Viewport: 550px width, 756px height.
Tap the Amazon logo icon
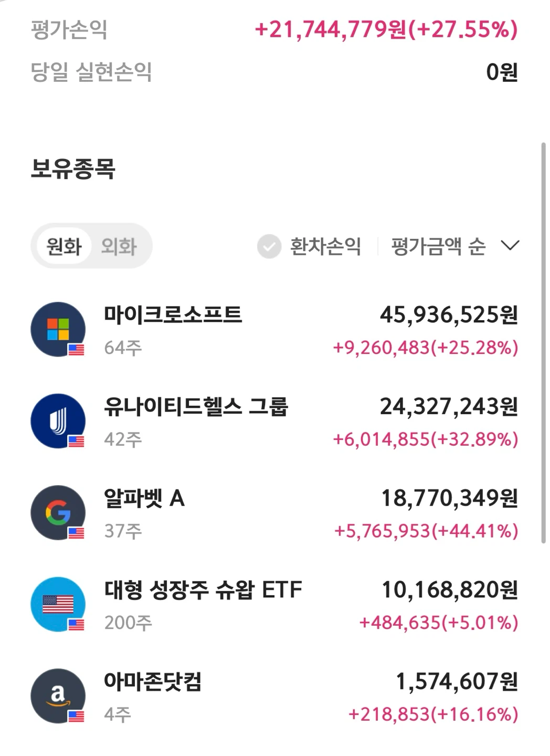[x=58, y=696]
